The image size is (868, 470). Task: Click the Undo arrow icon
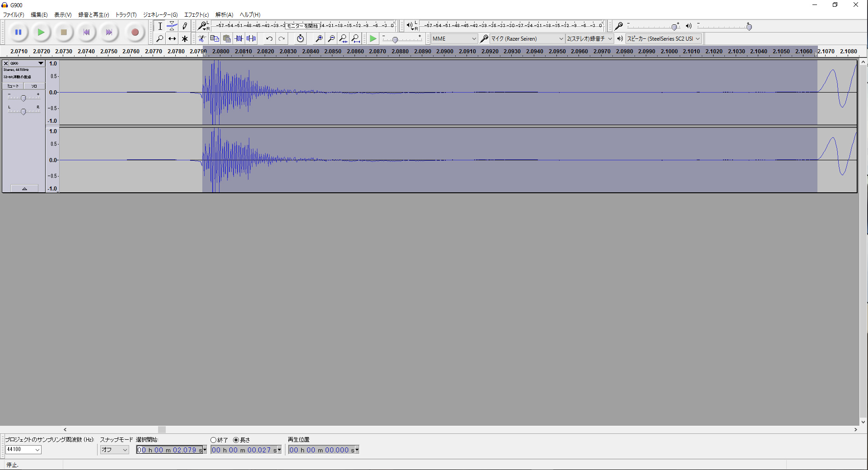[269, 39]
